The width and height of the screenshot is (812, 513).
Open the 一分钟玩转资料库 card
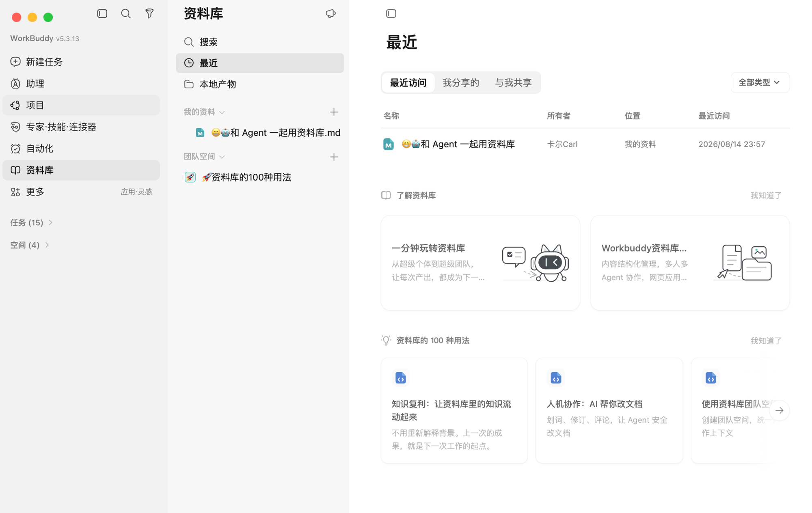(480, 263)
